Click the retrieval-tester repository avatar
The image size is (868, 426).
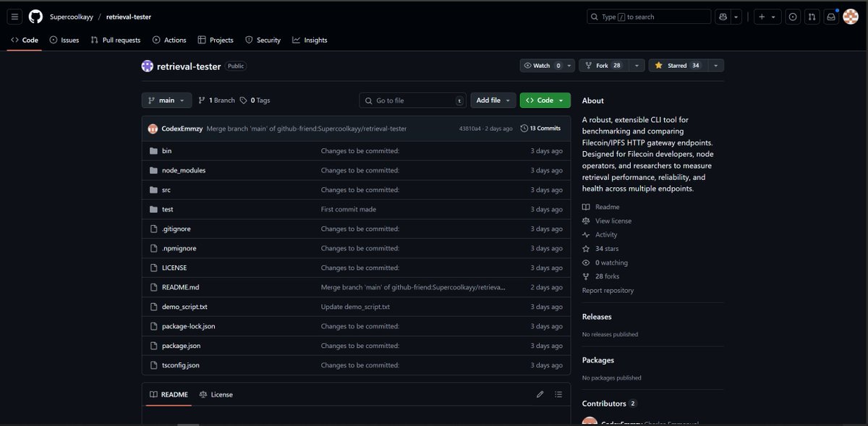pyautogui.click(x=148, y=66)
